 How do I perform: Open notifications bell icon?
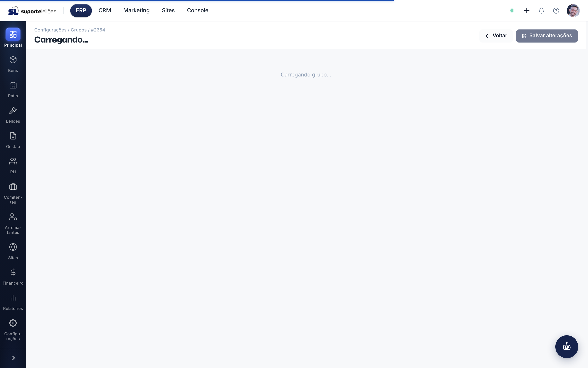click(541, 10)
